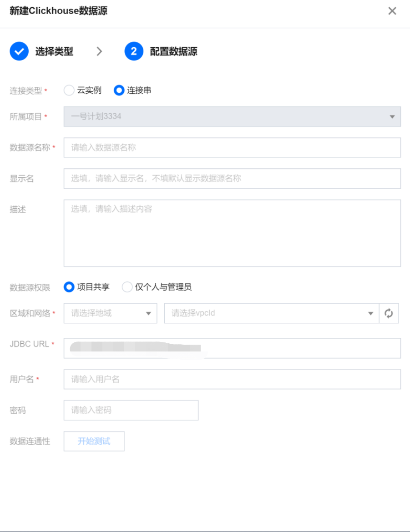Close the 新建Clickhouse数据源 dialog
The image size is (410, 532).
pos(392,11)
